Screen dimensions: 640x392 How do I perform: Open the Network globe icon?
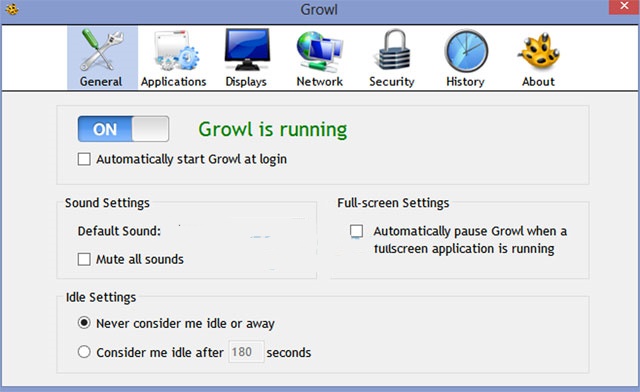coord(320,58)
